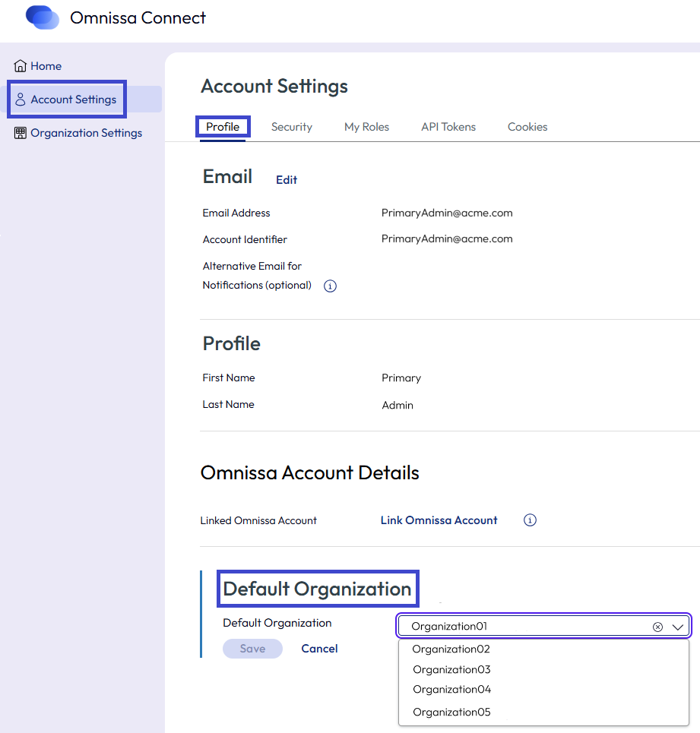Open the My Roles tab
700x733 pixels.
[366, 127]
